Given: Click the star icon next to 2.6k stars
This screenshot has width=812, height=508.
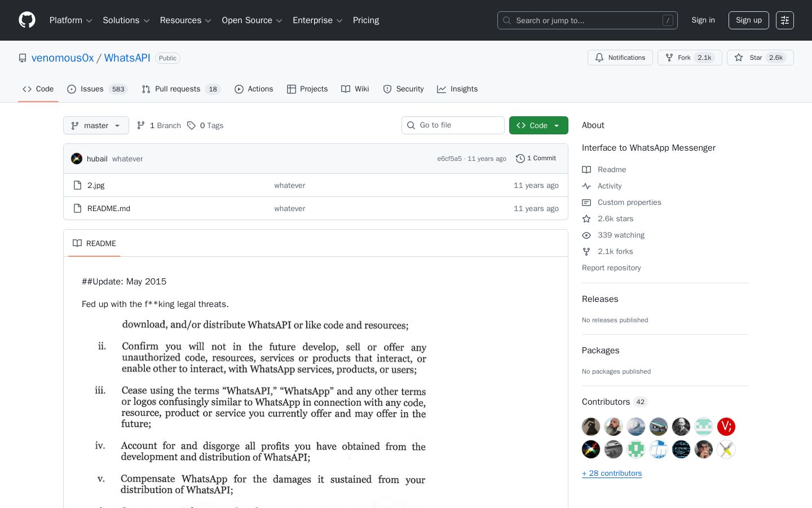Looking at the screenshot, I should point(586,219).
